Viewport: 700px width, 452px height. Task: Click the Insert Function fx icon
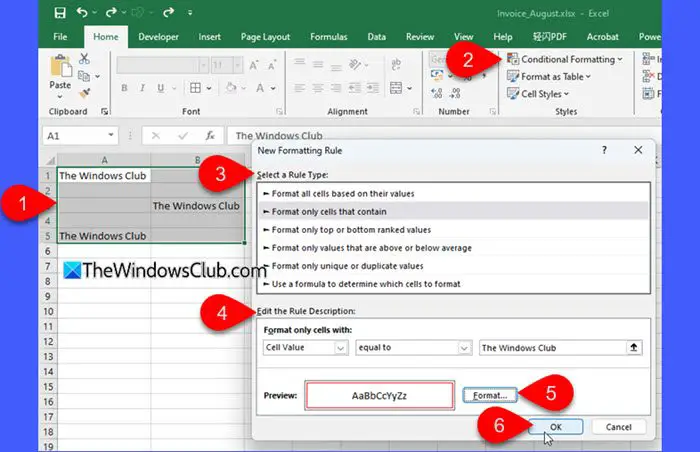[210, 135]
